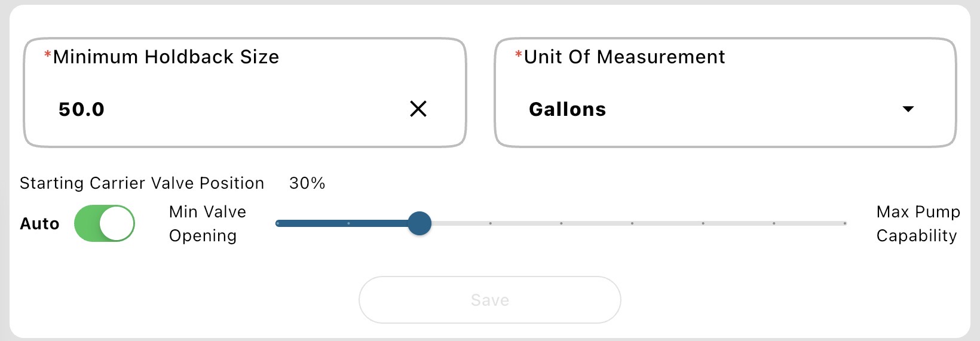980x341 pixels.
Task: Select the Gallons value in unit field
Action: tap(568, 109)
